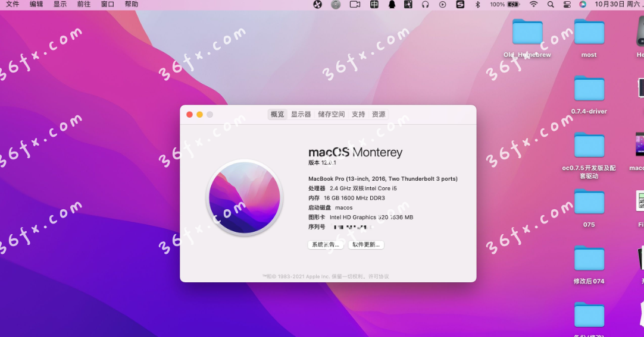Click the 版本 12.0.1 version text

[323, 163]
